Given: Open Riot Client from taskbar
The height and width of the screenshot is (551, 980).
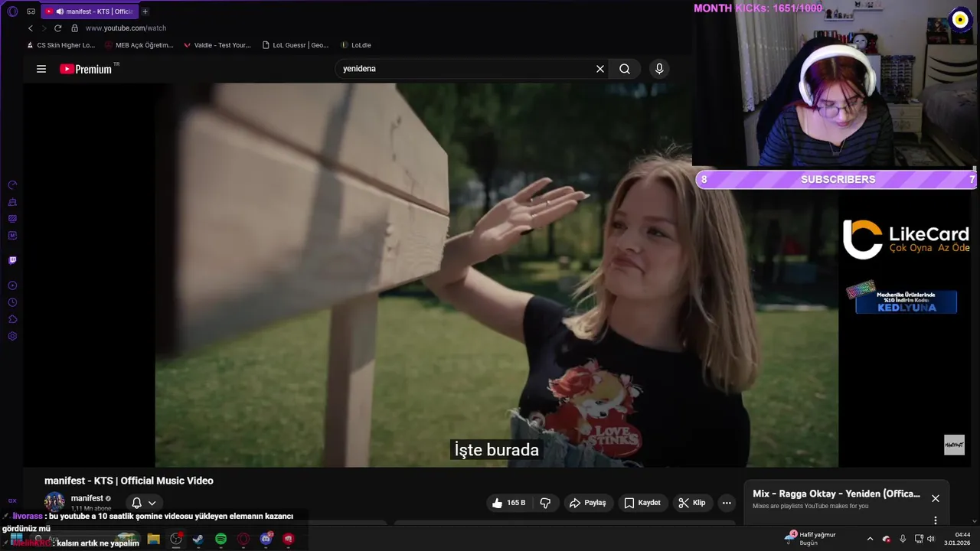Looking at the screenshot, I should coord(288,539).
